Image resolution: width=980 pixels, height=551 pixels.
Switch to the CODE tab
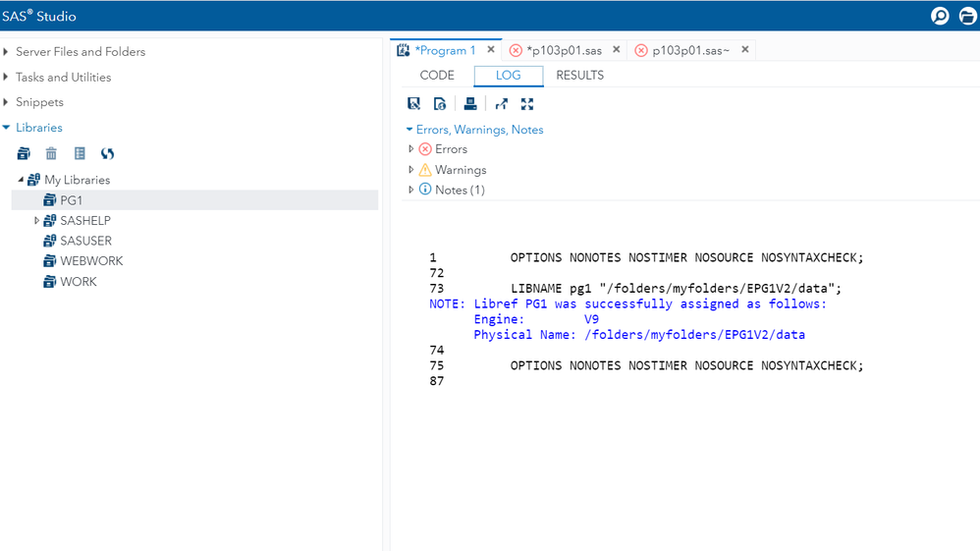437,76
